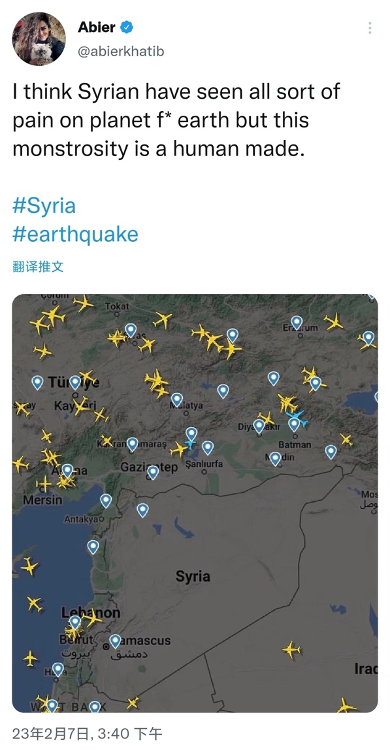Open the three-dot tweet options menu
The image size is (390, 750).
coord(370,28)
